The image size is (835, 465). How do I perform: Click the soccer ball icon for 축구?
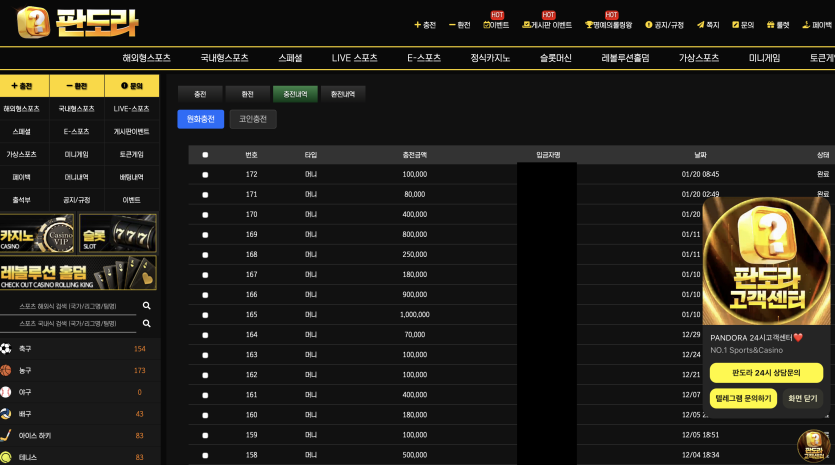(6, 348)
